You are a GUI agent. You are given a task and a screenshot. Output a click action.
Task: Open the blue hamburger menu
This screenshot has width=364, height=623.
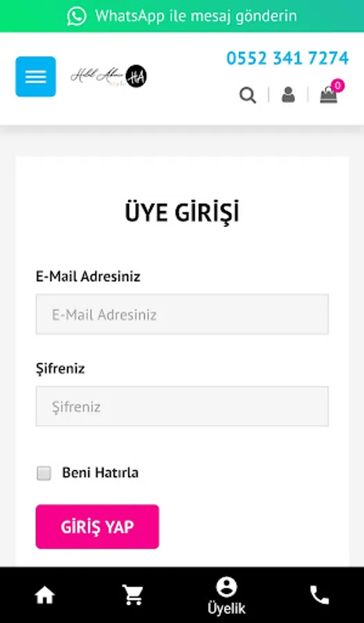(36, 77)
